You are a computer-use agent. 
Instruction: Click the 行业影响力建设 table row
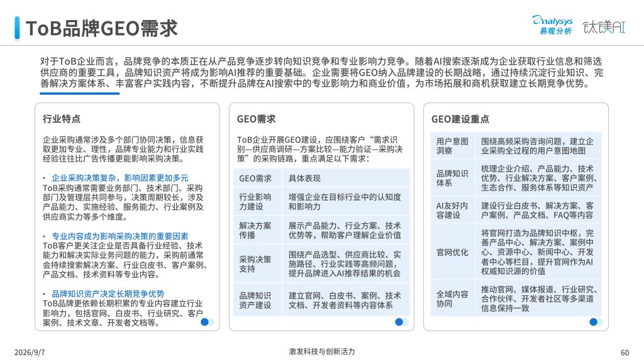click(321, 202)
